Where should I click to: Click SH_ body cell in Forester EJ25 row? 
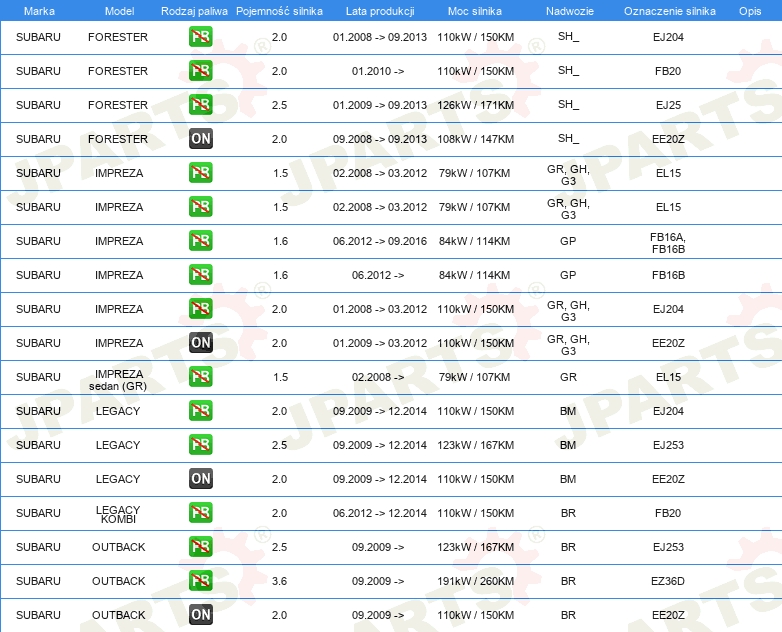click(x=569, y=105)
